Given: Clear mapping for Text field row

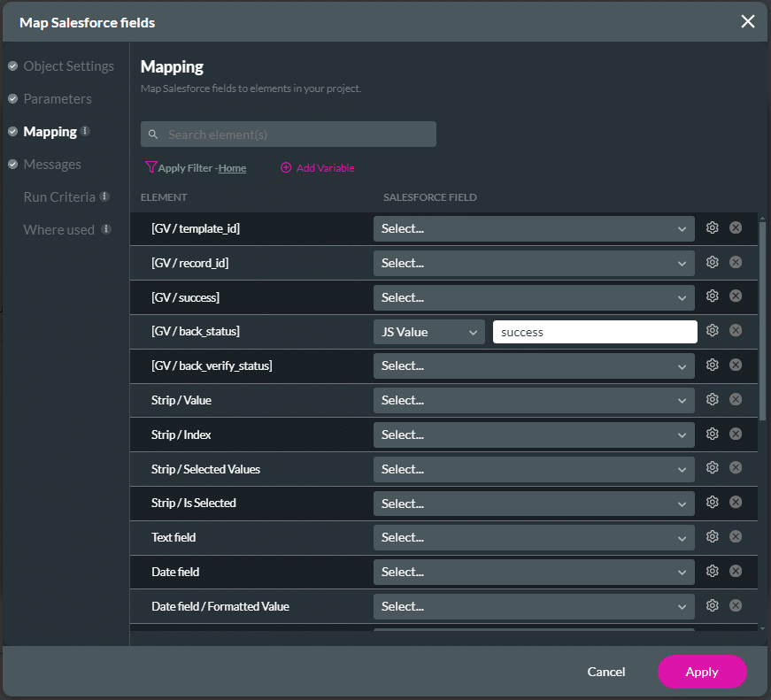Looking at the screenshot, I should [x=736, y=537].
